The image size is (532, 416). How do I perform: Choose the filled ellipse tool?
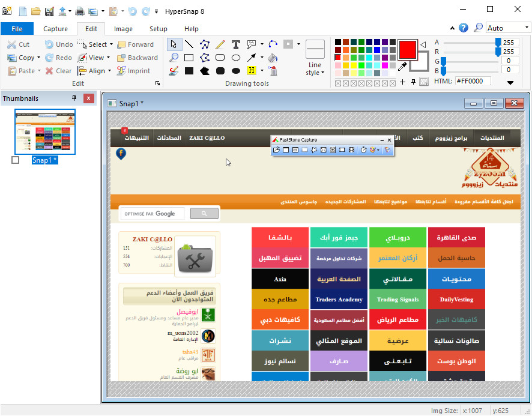[x=236, y=71]
